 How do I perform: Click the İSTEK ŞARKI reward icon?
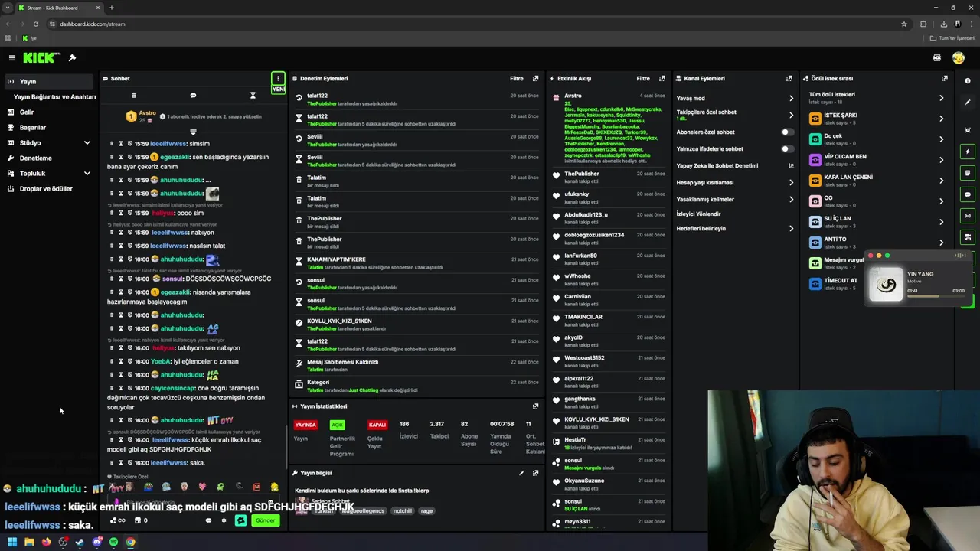pos(815,119)
